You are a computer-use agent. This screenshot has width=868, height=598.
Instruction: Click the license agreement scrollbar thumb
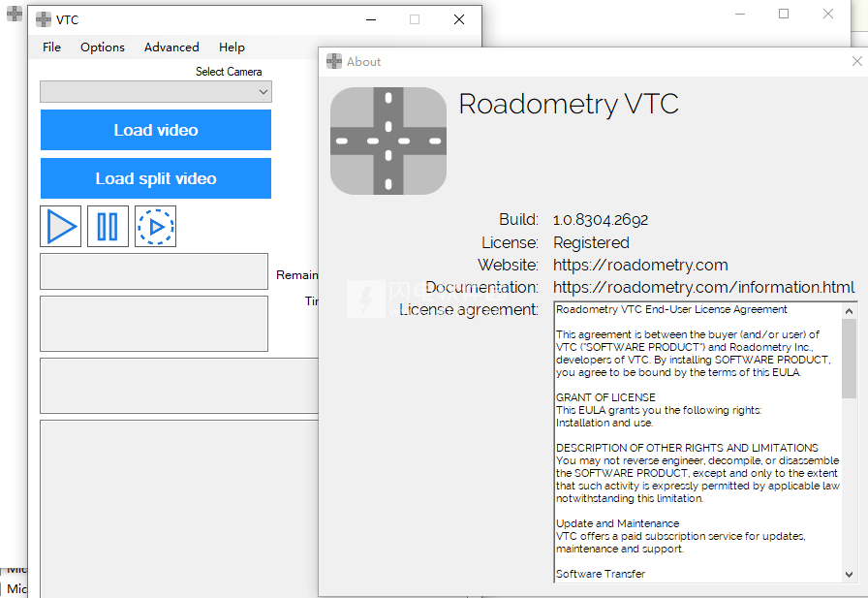[x=849, y=359]
